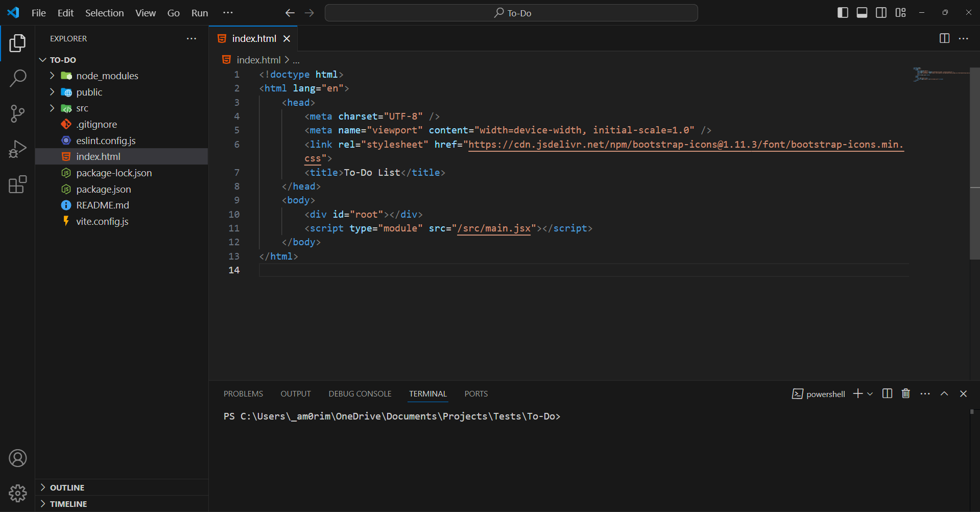Open the Run menu
The width and height of the screenshot is (980, 512).
pyautogui.click(x=200, y=13)
